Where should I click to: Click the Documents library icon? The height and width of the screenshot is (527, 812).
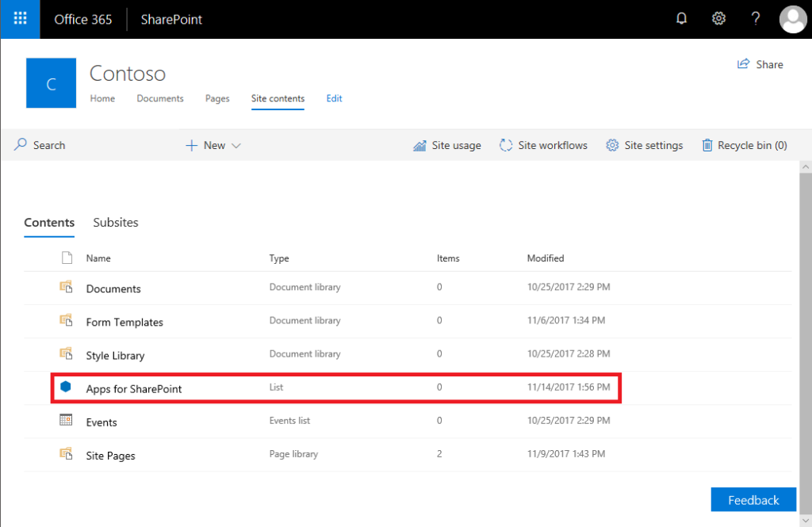pyautogui.click(x=66, y=286)
